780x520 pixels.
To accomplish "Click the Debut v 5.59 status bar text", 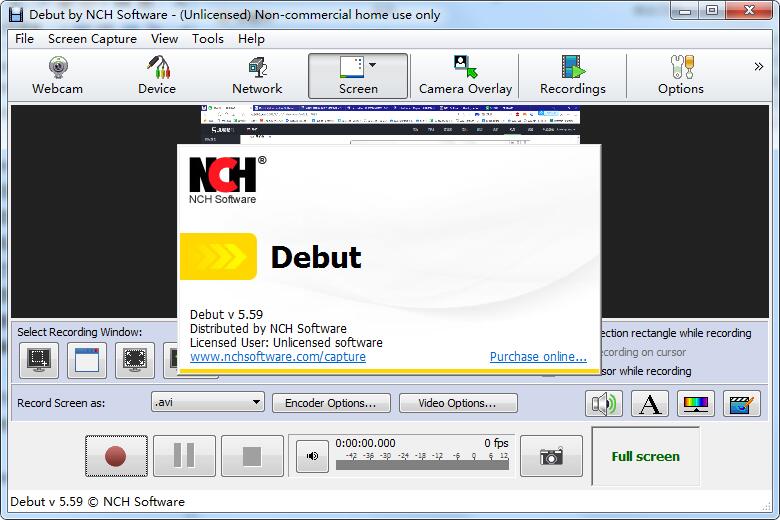I will tap(98, 502).
